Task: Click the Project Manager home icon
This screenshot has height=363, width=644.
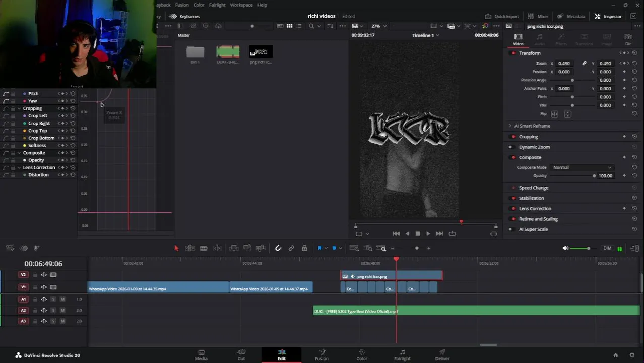Action: [x=615, y=355]
